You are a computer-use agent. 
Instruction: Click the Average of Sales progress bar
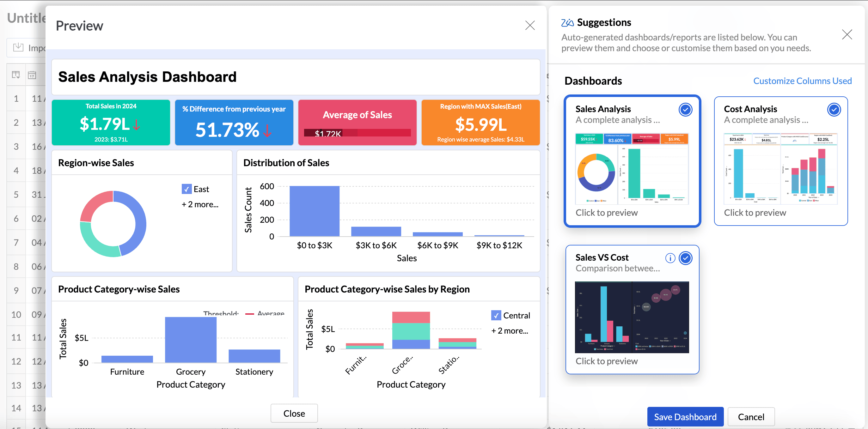coord(357,133)
